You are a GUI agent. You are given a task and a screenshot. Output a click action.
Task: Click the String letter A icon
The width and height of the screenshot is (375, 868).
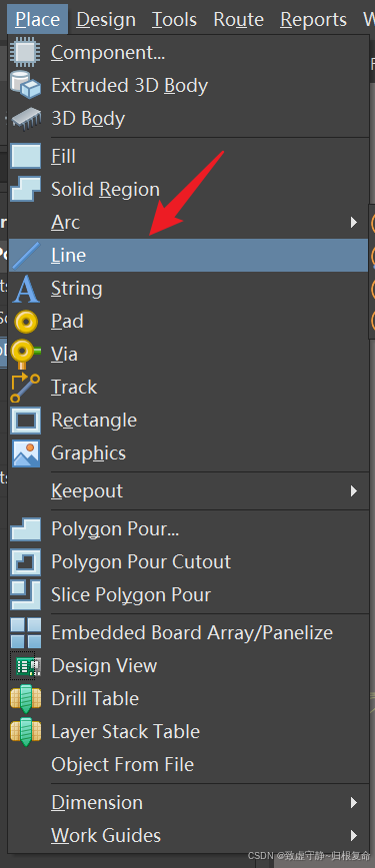coord(25,289)
